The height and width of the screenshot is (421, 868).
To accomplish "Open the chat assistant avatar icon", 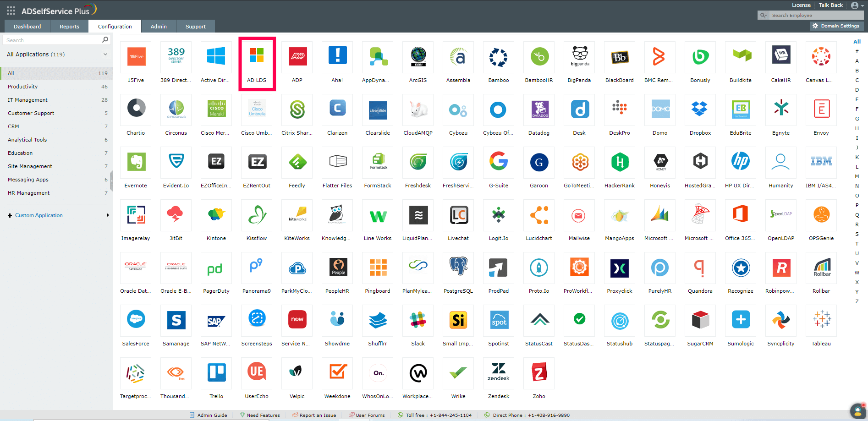I will [x=857, y=411].
